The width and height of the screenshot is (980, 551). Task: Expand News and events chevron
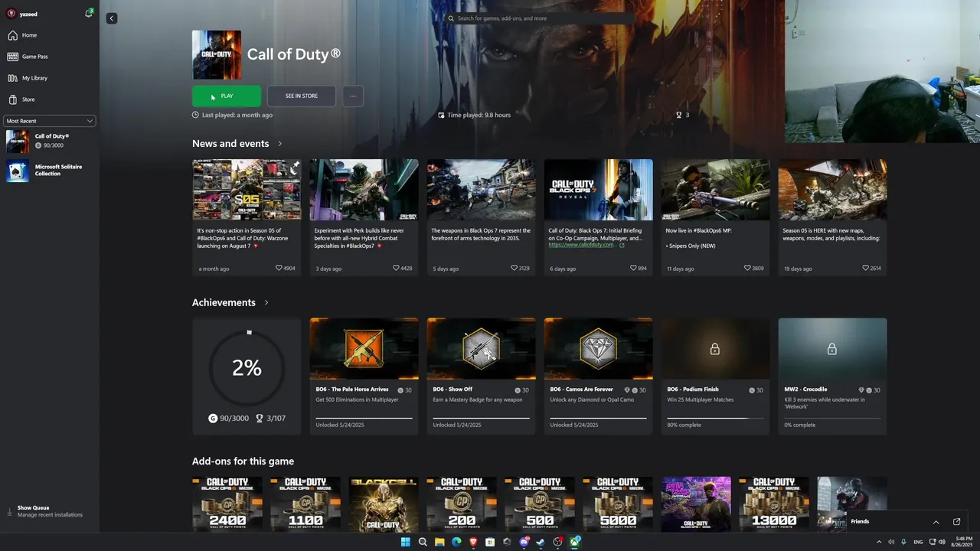click(x=280, y=144)
